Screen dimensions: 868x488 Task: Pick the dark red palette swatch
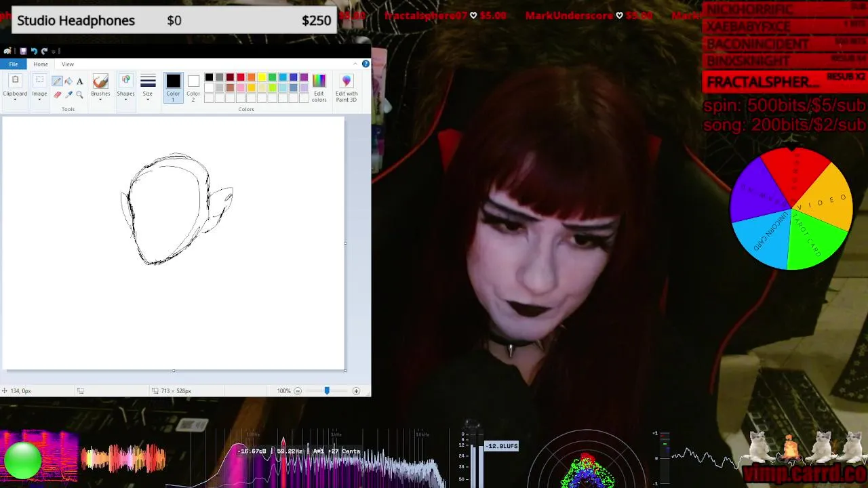(x=230, y=77)
